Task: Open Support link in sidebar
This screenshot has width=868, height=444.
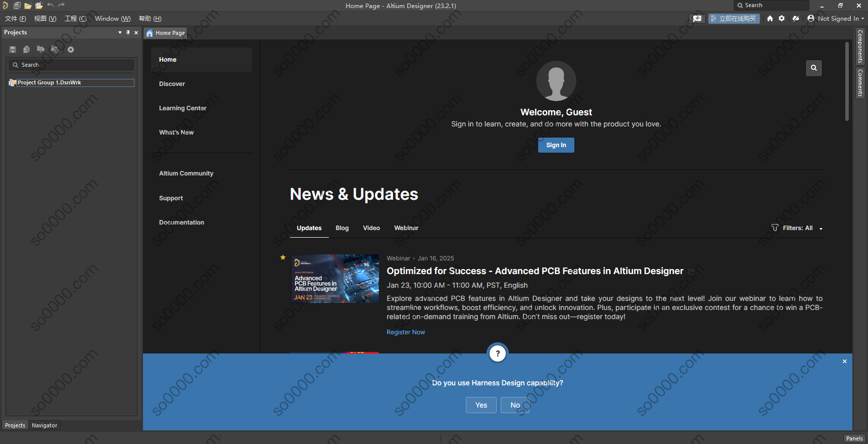Action: point(171,198)
